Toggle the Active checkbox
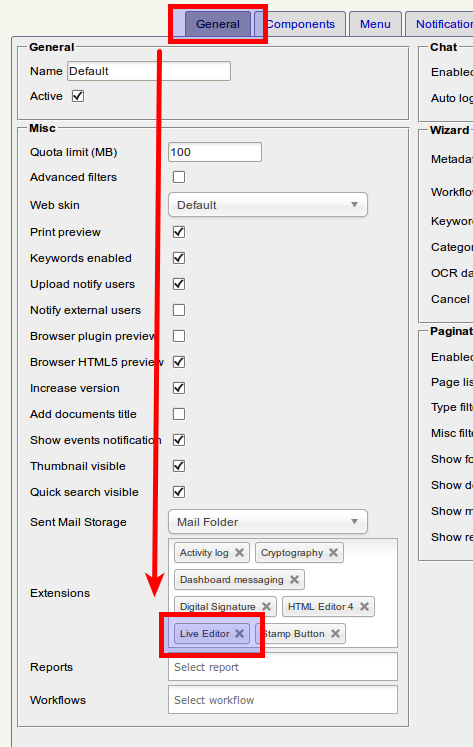Image resolution: width=473 pixels, height=747 pixels. click(78, 96)
